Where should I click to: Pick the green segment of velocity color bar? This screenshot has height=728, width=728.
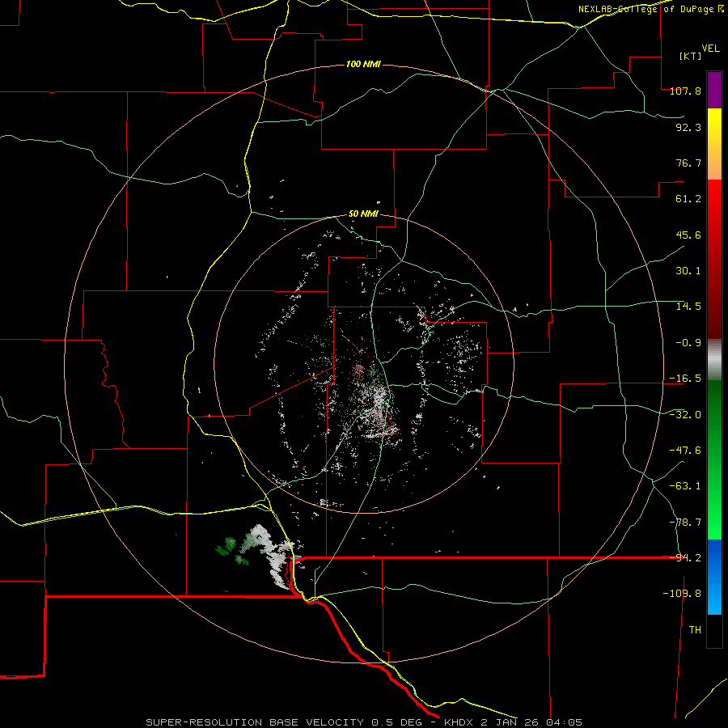[714, 459]
